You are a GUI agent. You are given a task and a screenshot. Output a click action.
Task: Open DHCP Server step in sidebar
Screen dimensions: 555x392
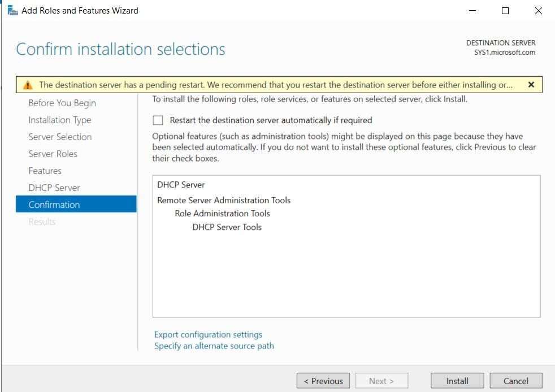pyautogui.click(x=54, y=188)
